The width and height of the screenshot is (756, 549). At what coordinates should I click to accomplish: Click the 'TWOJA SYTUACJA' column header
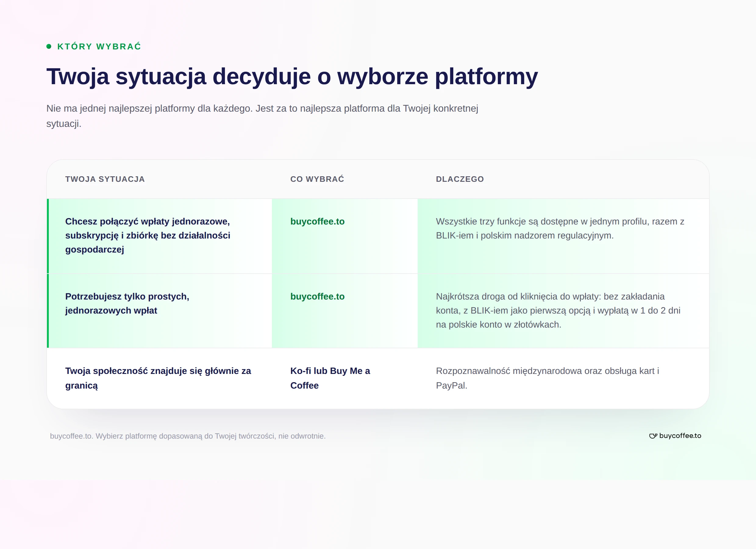pos(105,179)
